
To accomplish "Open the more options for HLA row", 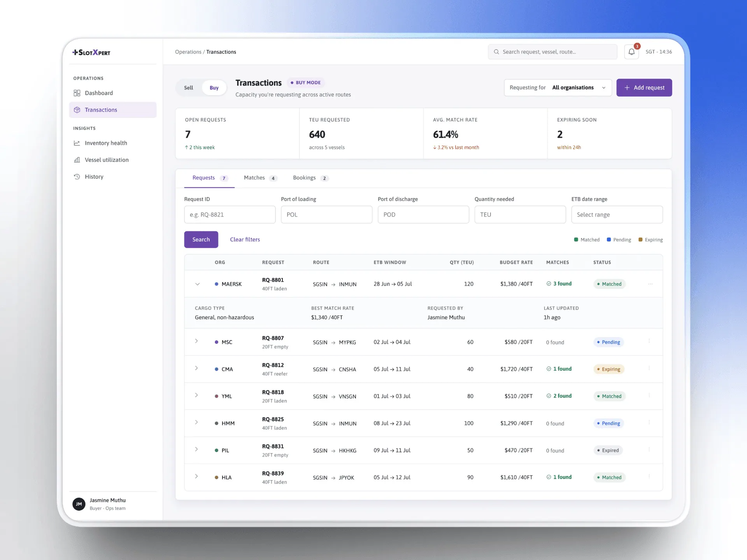I will (x=649, y=476).
